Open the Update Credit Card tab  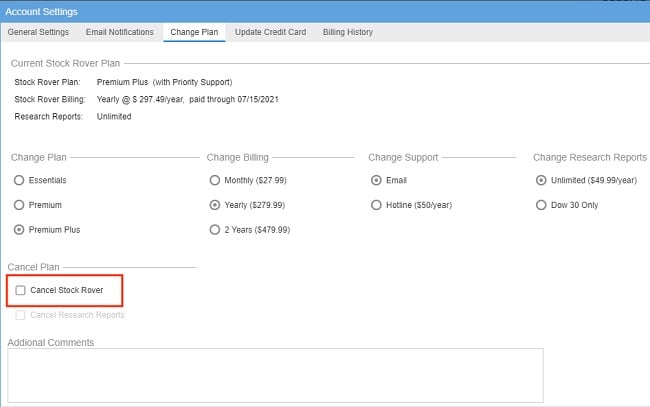pos(270,32)
